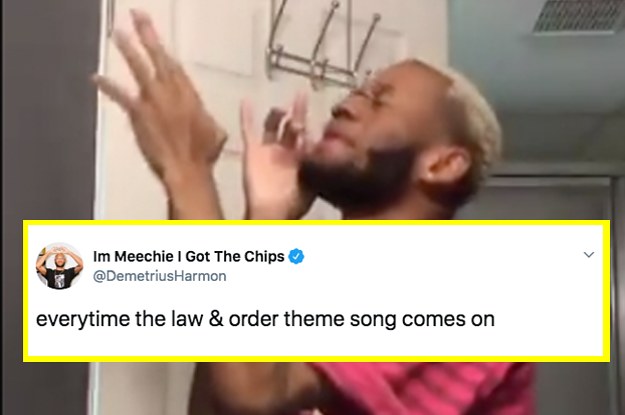The image size is (625, 415).
Task: Click the ampersand in the tweet text
Action: click(x=216, y=319)
